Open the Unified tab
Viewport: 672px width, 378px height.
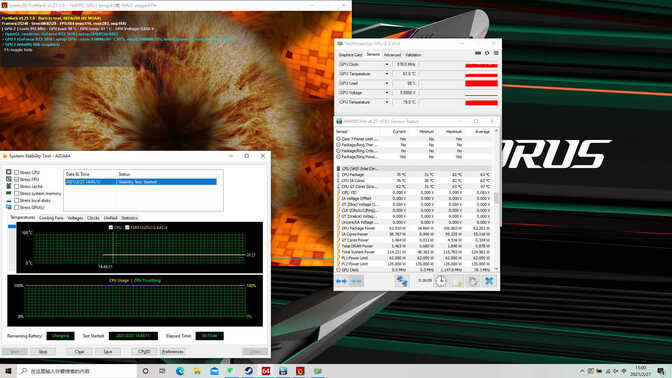point(111,218)
